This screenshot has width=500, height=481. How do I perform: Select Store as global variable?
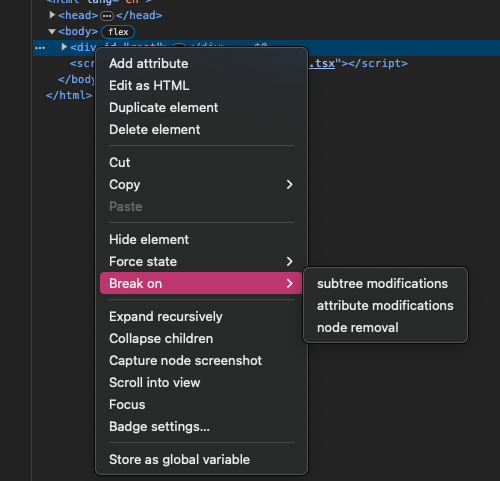(201, 459)
